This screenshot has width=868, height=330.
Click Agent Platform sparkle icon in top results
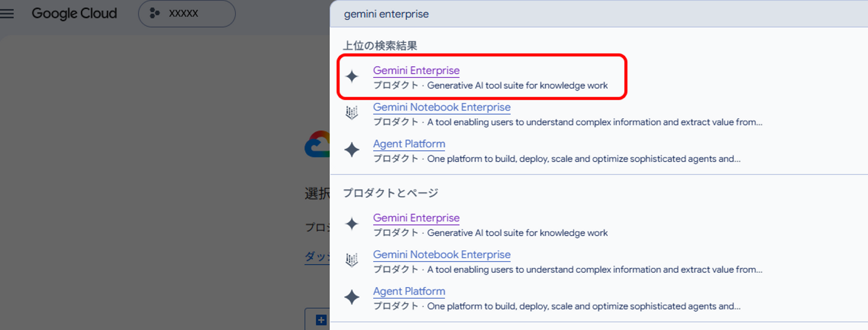(x=352, y=150)
